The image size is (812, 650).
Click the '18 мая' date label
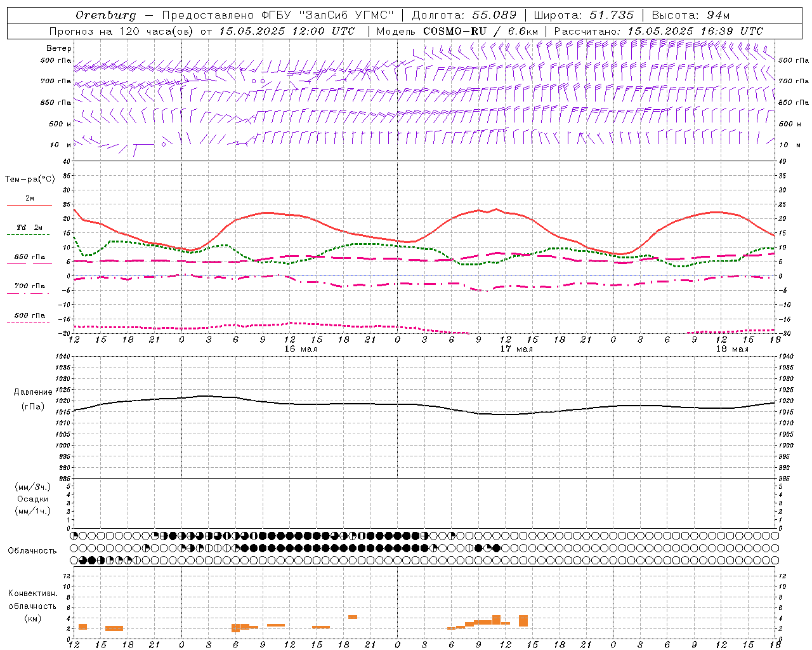click(x=732, y=349)
